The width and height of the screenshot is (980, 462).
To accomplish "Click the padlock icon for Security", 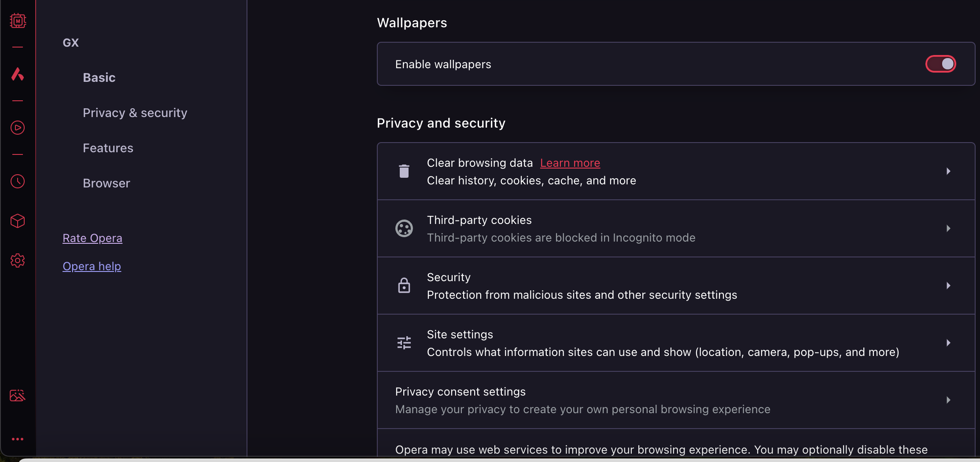I will (404, 286).
